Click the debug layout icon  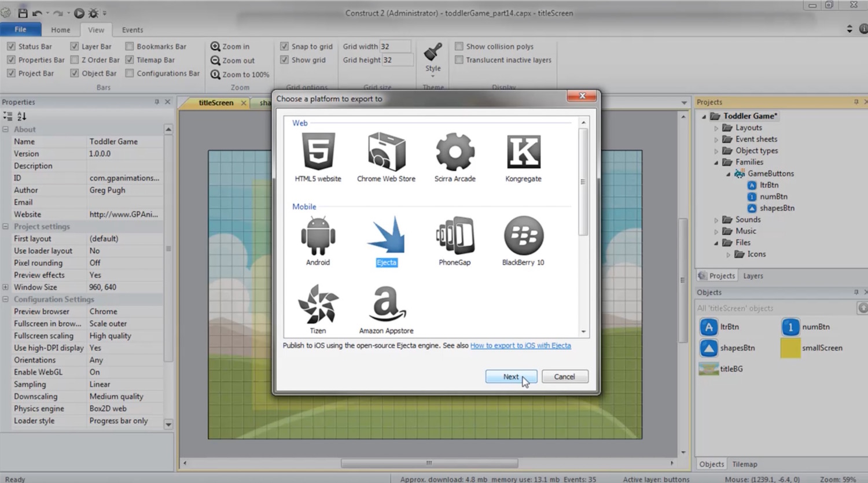tap(93, 13)
